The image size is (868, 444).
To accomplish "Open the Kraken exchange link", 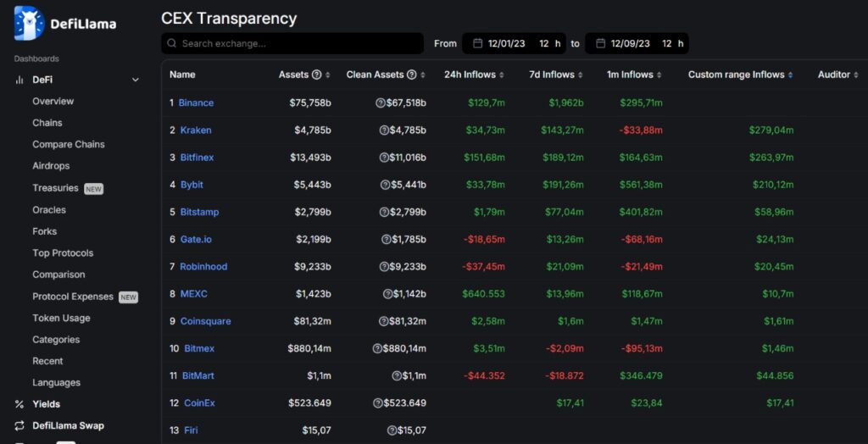I will (196, 130).
